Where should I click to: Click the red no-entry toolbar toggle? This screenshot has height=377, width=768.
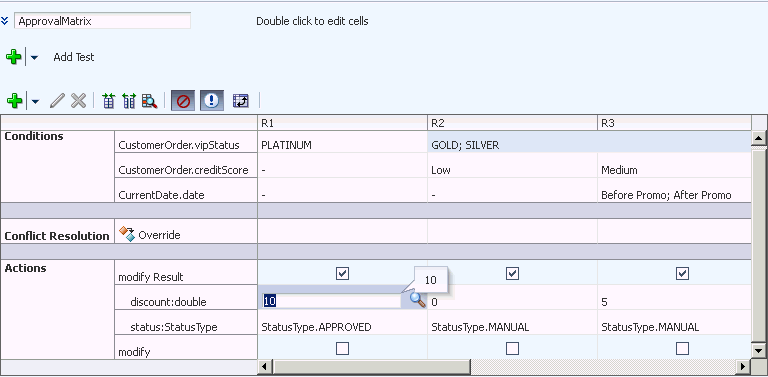[x=183, y=101]
